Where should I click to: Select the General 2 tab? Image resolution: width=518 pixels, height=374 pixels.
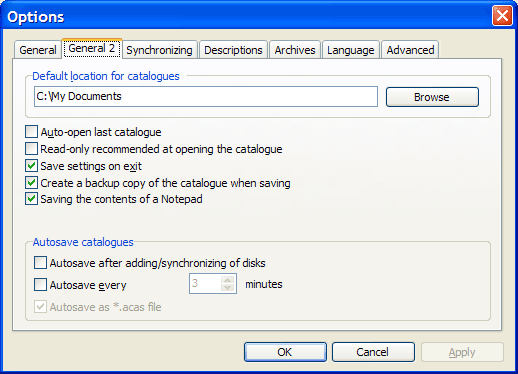click(92, 49)
